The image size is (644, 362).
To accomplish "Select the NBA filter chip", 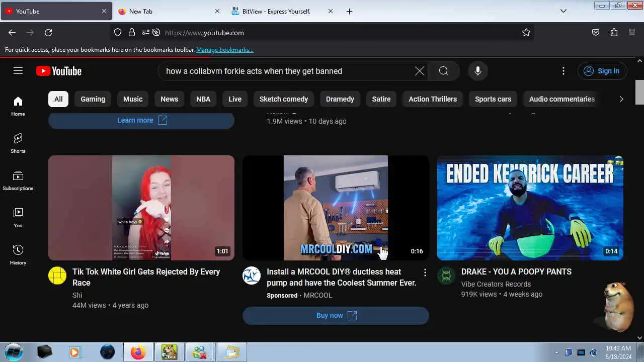I will click(x=203, y=99).
